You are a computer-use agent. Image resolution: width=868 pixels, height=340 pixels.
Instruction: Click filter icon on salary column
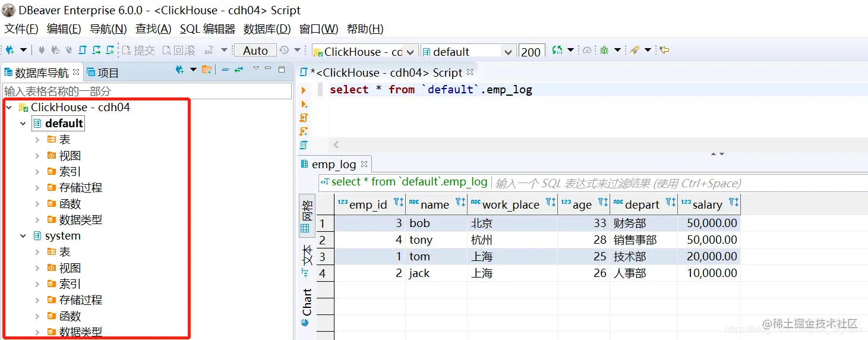coord(733,202)
